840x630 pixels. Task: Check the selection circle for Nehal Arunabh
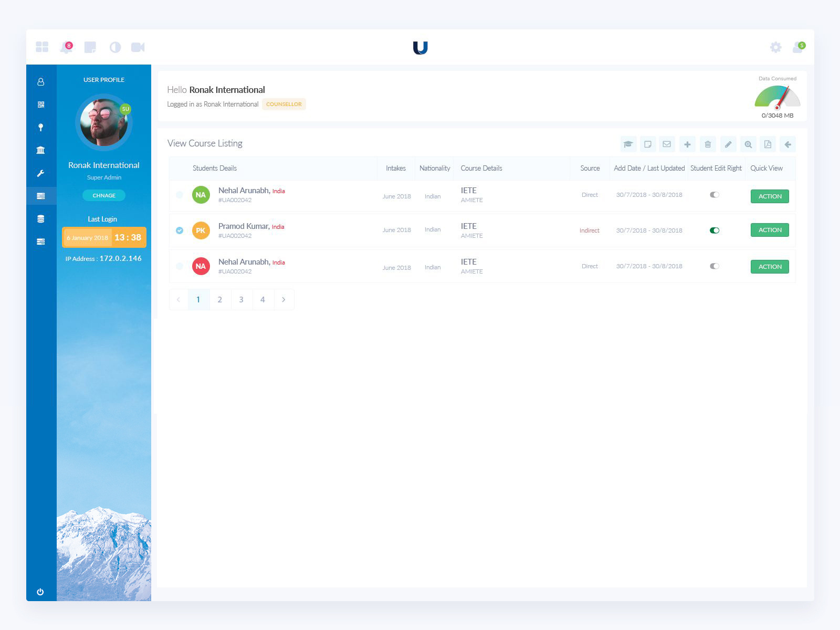tap(180, 194)
